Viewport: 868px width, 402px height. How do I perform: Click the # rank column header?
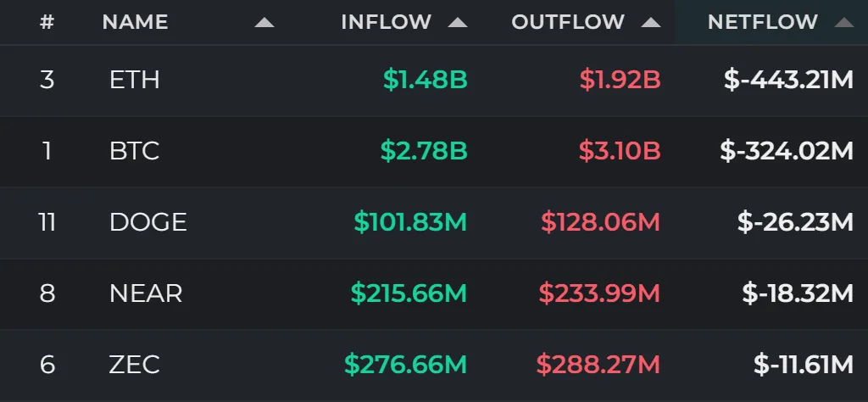tap(47, 22)
